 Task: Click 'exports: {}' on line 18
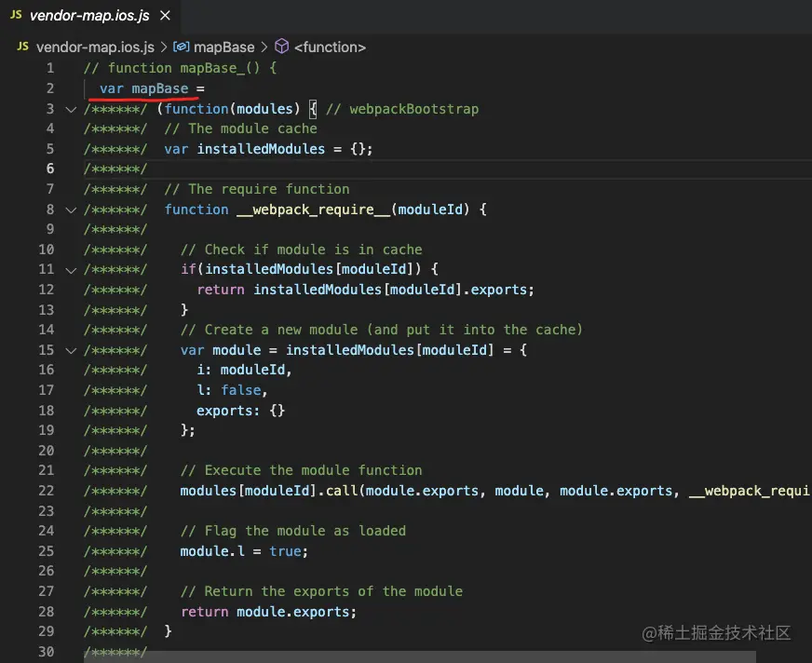tap(241, 411)
